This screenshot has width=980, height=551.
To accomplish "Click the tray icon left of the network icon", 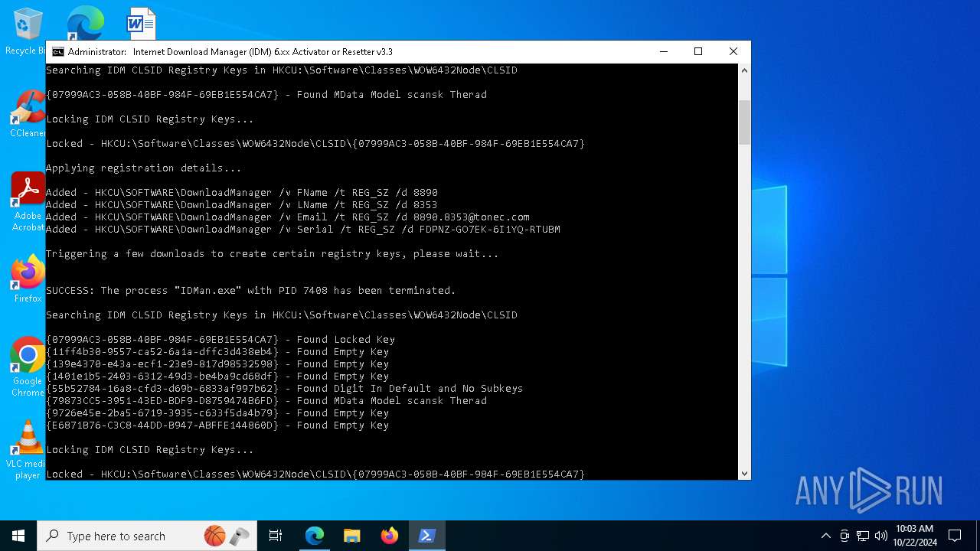I will pos(844,536).
